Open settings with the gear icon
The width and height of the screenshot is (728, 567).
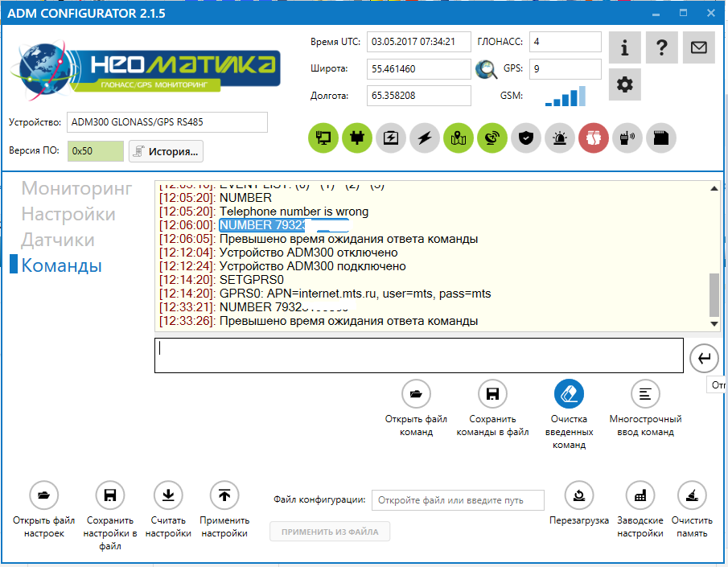pyautogui.click(x=625, y=84)
